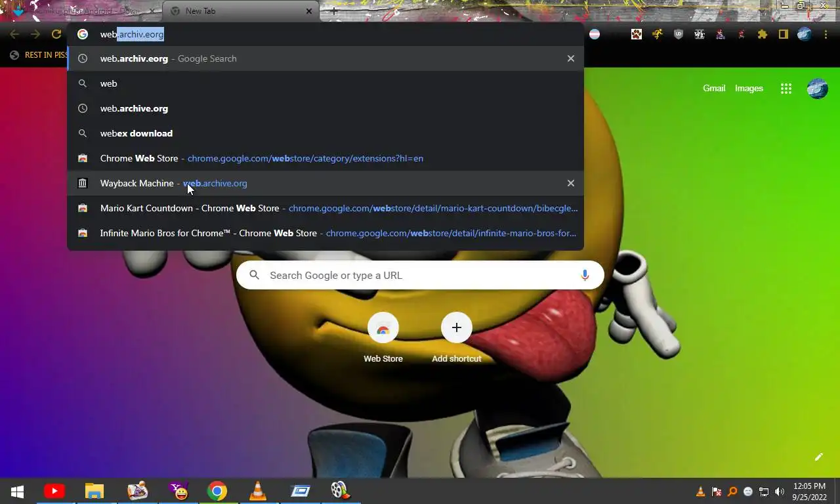Open the WT extension icon
Screen dimensions: 840x504
pos(700,34)
